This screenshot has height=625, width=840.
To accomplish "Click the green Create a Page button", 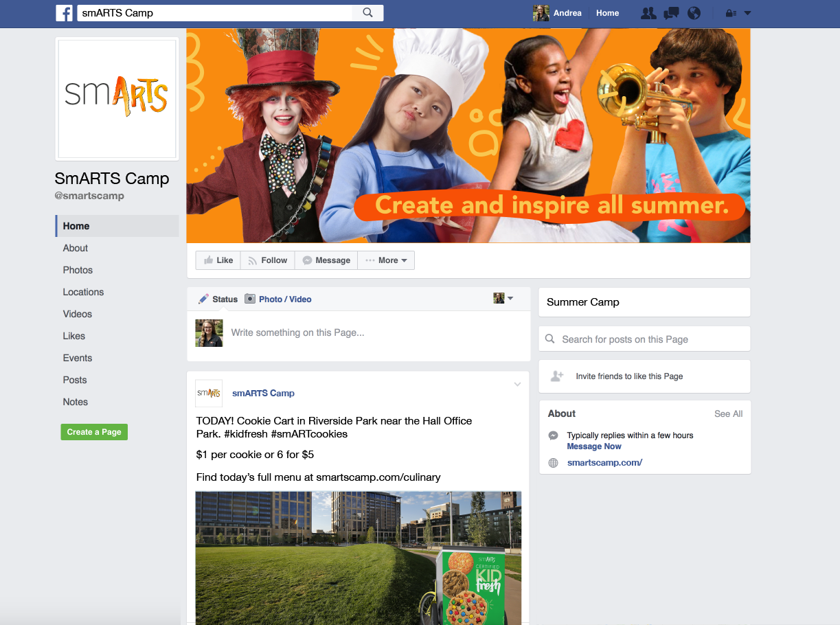I will (x=94, y=432).
